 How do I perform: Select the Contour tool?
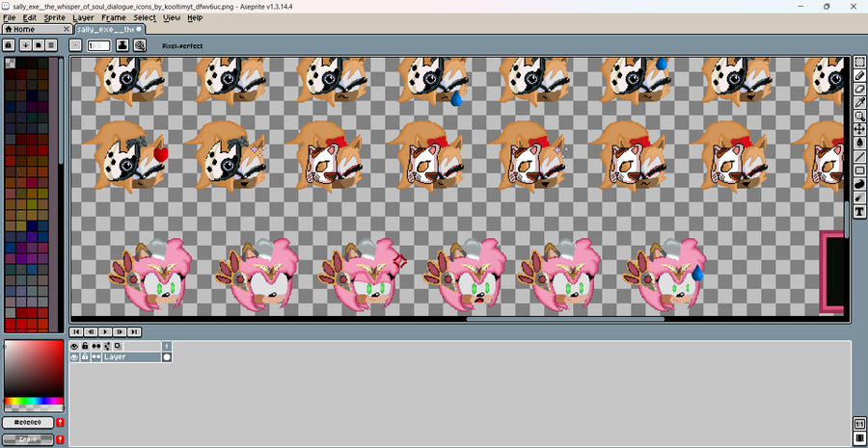[859, 184]
